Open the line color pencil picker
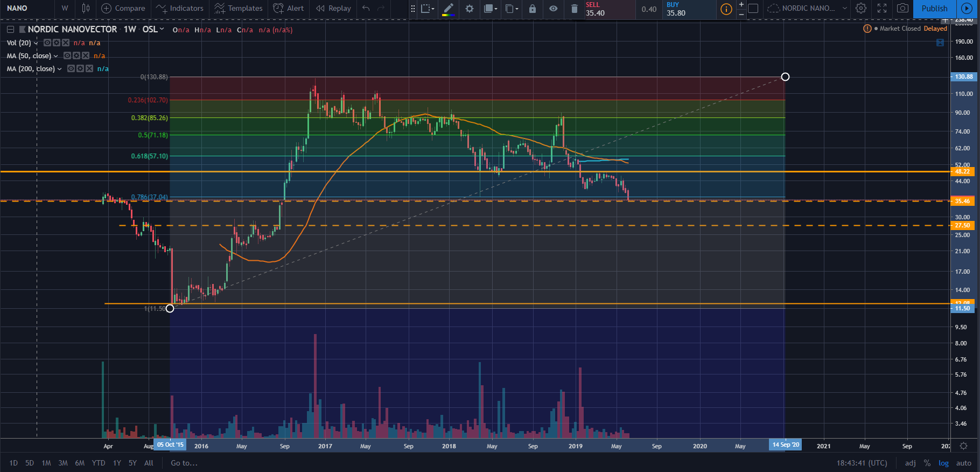This screenshot has height=472, width=980. (x=448, y=9)
